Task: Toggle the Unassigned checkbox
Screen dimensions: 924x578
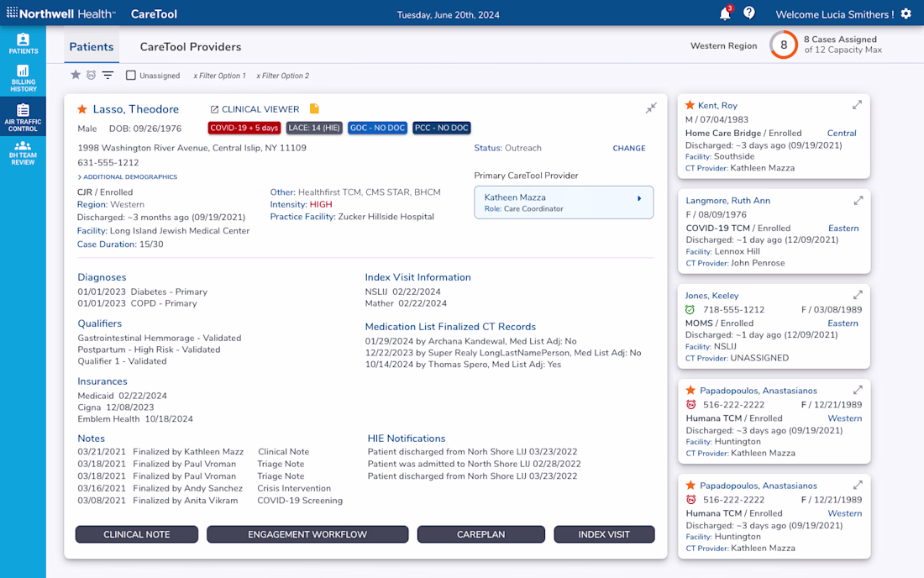Action: (x=131, y=76)
